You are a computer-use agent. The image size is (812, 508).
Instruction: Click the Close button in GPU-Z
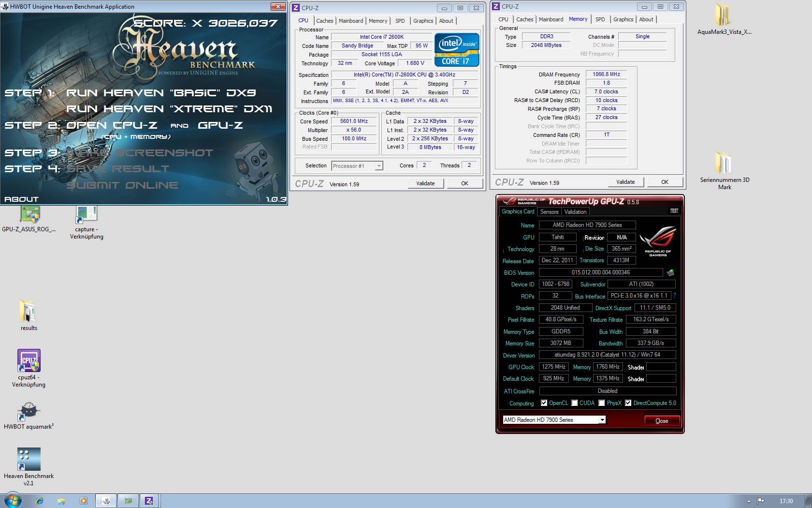(x=662, y=421)
